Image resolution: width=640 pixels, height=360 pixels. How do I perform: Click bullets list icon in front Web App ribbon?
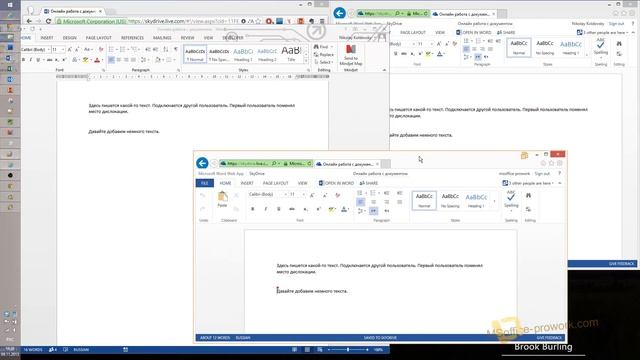click(x=360, y=193)
